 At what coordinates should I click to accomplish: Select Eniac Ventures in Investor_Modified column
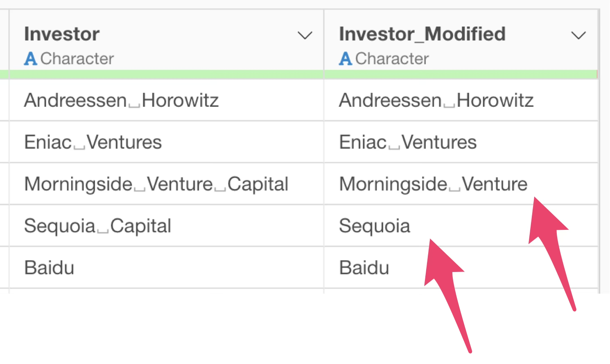[408, 142]
